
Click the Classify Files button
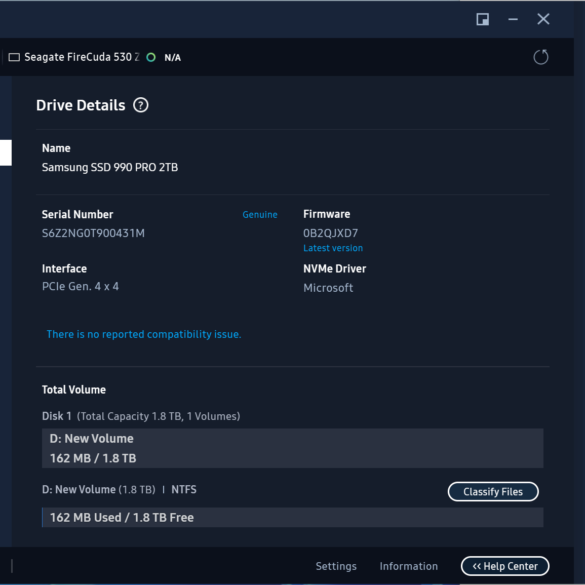point(493,492)
